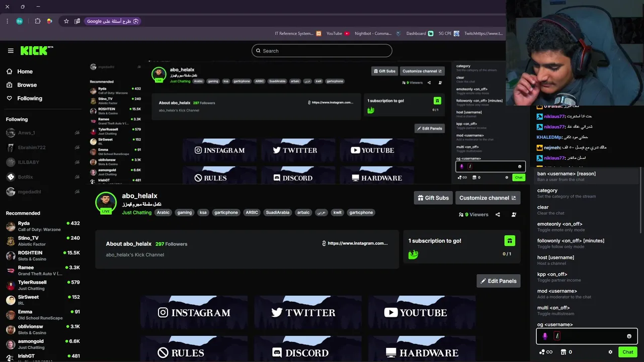The width and height of the screenshot is (644, 362).
Task: Open the Instagram URL link in About panel
Action: click(x=358, y=243)
